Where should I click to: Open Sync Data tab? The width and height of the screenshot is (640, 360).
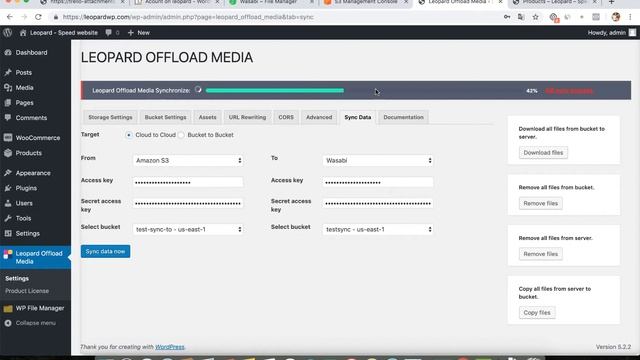tap(358, 117)
